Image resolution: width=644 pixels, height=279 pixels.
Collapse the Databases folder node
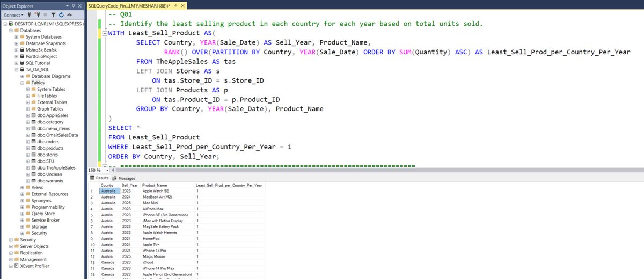pos(10,31)
